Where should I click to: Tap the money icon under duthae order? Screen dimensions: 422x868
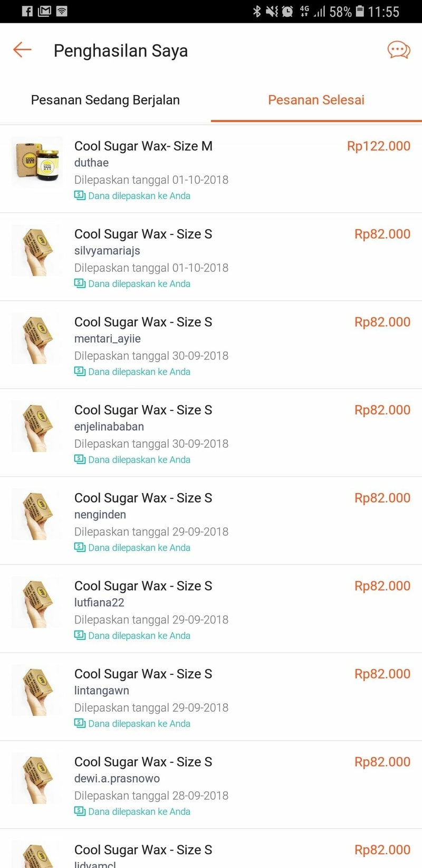80,195
